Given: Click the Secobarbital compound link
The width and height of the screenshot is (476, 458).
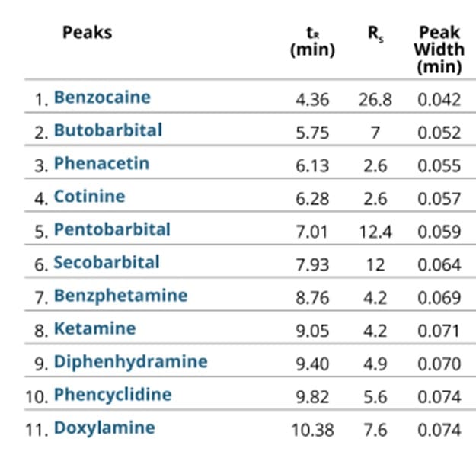Looking at the screenshot, I should click(107, 263).
